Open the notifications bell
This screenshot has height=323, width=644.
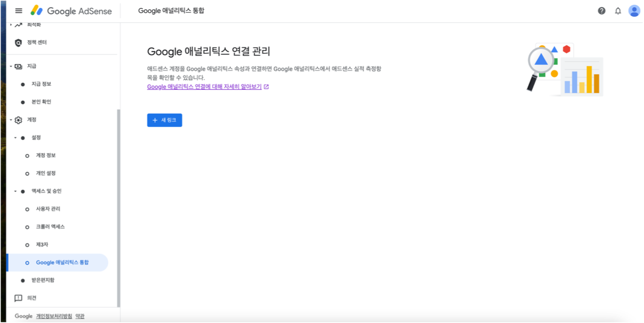(618, 11)
